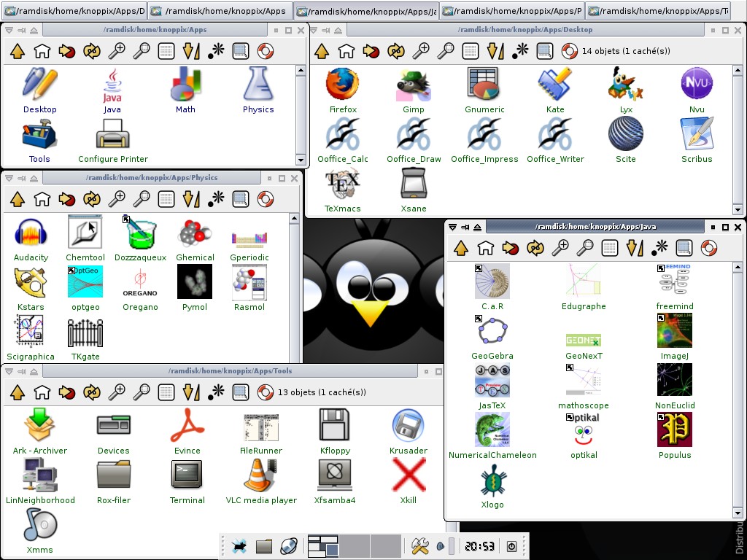
Task: Switch to /ramdisk/home/knoppix/Apps/T taskbar tab
Action: click(659, 11)
